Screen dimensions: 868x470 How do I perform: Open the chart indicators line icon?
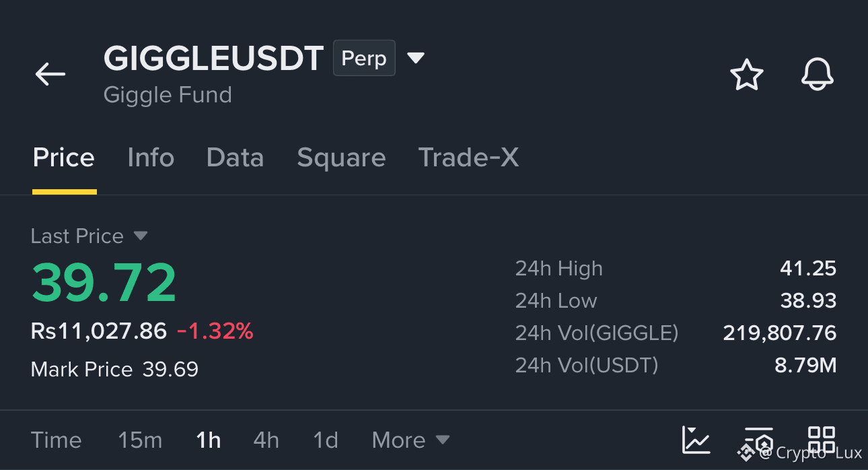click(x=696, y=440)
